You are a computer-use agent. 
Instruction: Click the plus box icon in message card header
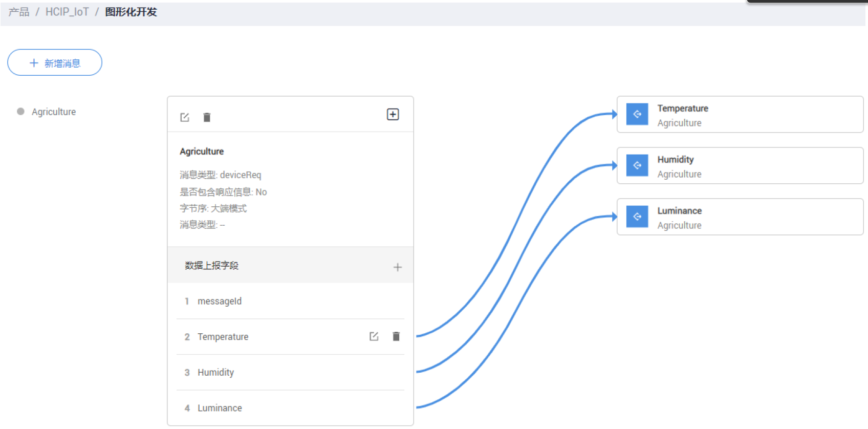point(393,114)
